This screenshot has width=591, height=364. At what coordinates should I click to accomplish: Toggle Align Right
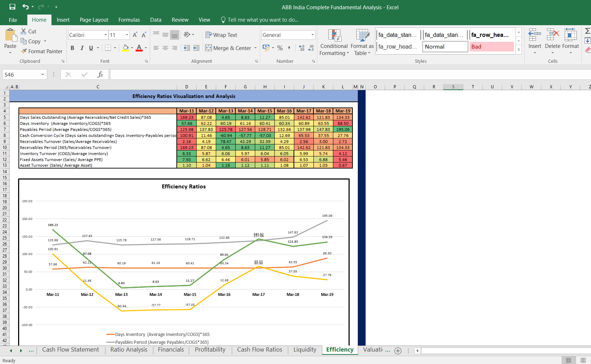(x=175, y=48)
